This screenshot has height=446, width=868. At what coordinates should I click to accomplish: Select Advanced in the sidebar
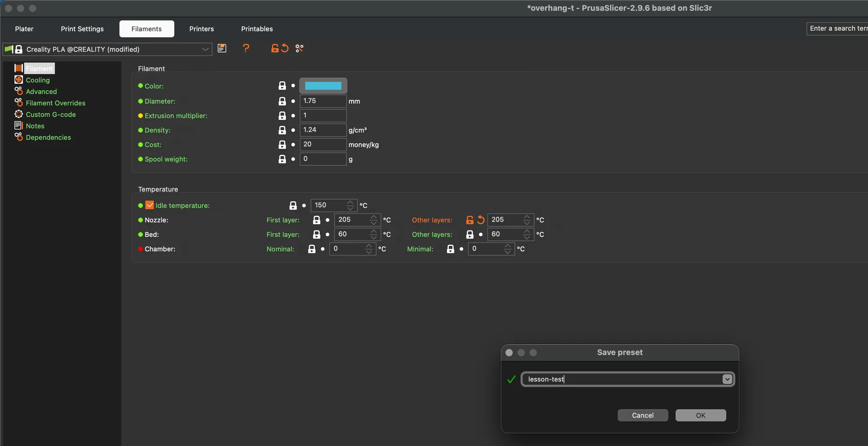[41, 92]
